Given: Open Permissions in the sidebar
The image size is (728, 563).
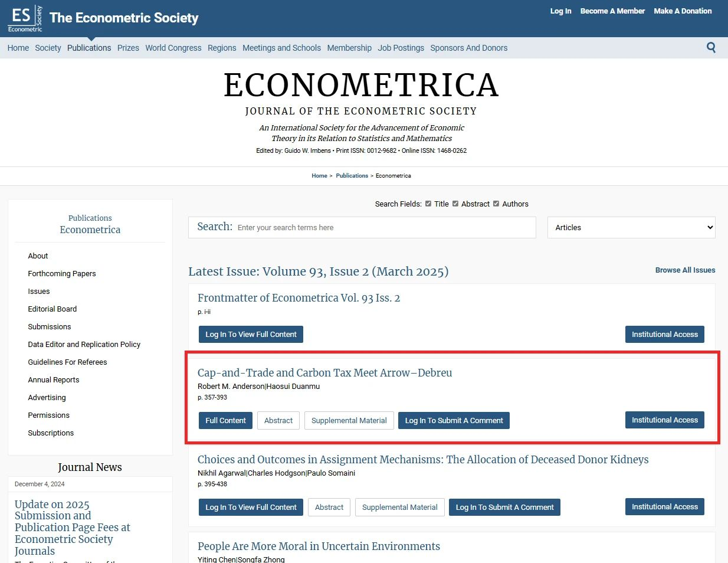Looking at the screenshot, I should pos(49,415).
